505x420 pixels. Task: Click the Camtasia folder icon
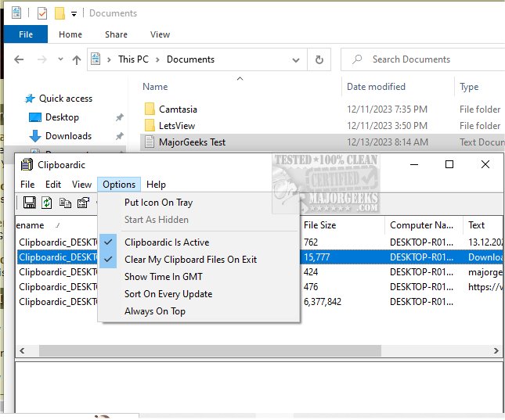pyautogui.click(x=150, y=109)
